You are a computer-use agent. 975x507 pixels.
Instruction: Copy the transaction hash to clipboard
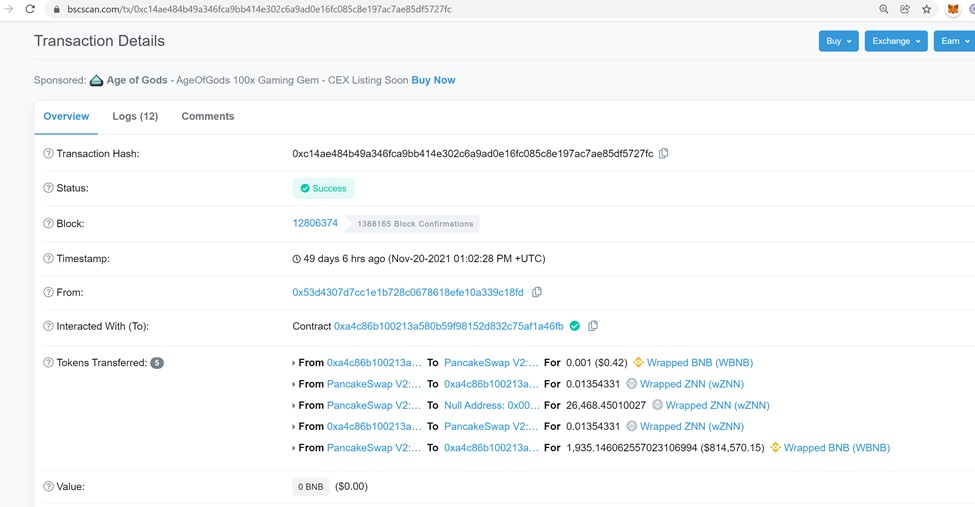[x=663, y=154]
